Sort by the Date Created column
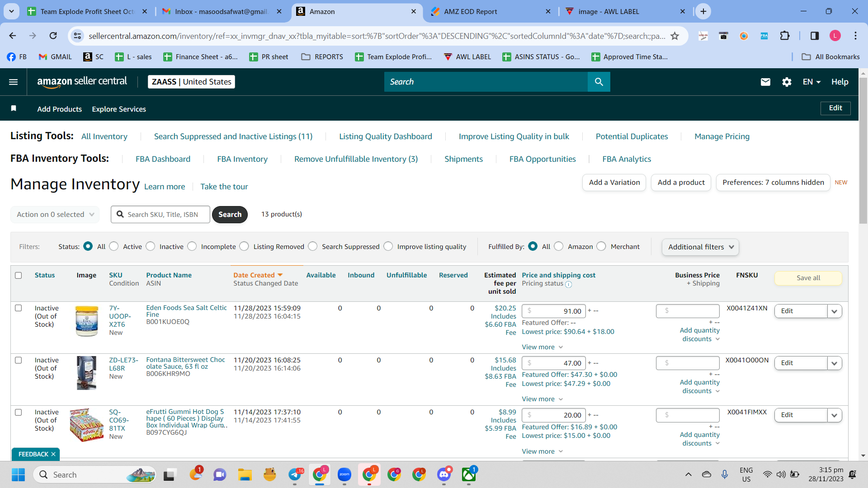 pyautogui.click(x=258, y=275)
